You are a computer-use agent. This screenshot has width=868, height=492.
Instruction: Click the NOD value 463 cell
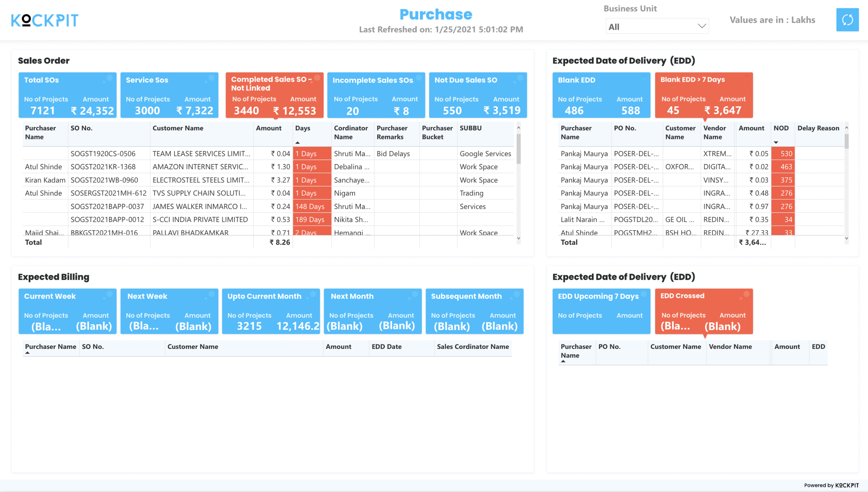pyautogui.click(x=783, y=167)
